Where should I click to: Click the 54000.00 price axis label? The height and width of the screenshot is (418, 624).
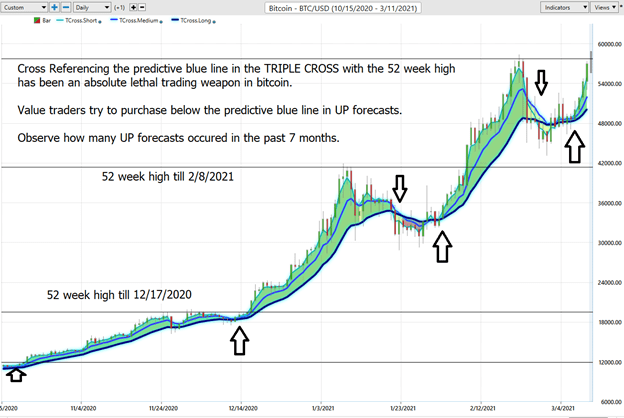coord(609,84)
